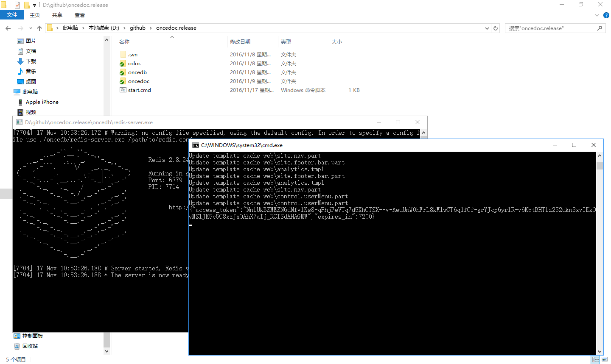Select start.cmd file name
Image resolution: width=611 pixels, height=364 pixels.
click(140, 90)
